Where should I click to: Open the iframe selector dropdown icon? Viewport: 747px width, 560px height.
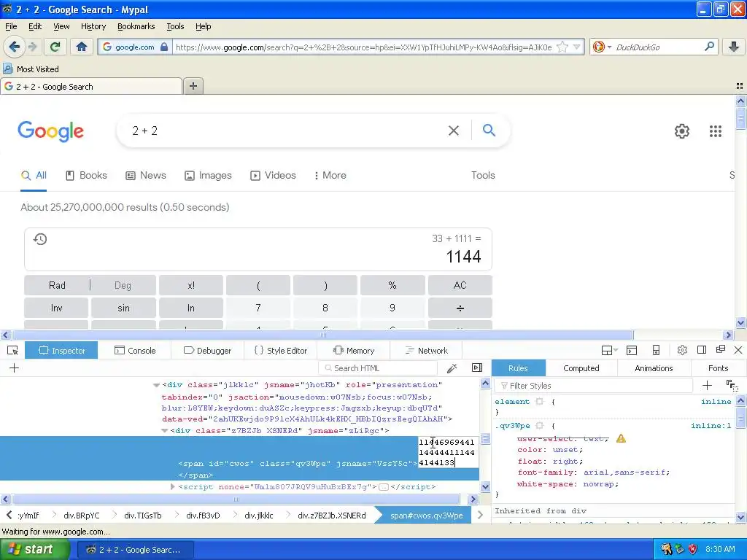point(609,351)
